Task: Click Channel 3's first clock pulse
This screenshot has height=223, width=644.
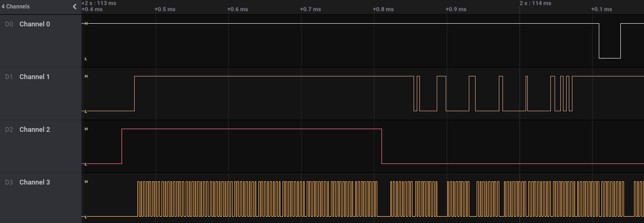Action: coord(138,199)
